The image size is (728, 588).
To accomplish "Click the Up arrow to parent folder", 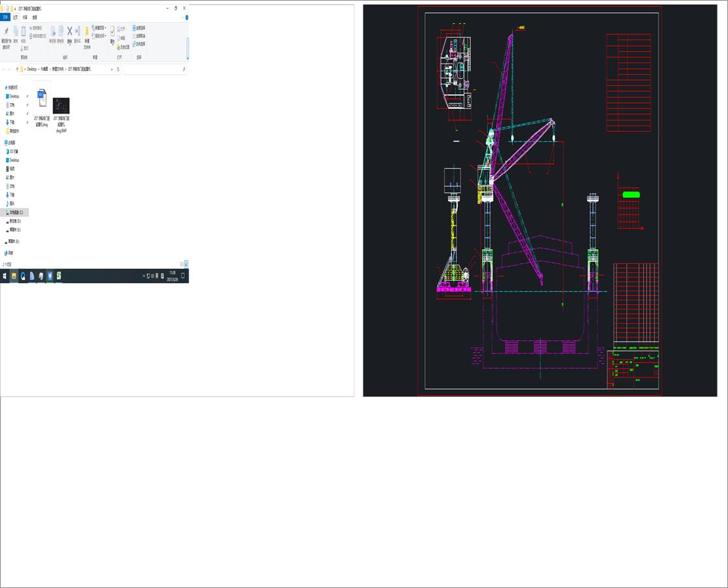I will (x=17, y=69).
